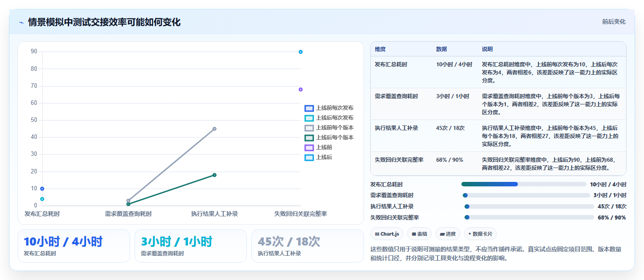Click the 维度 column header
Viewport: 644px width, 280px height.
click(380, 49)
